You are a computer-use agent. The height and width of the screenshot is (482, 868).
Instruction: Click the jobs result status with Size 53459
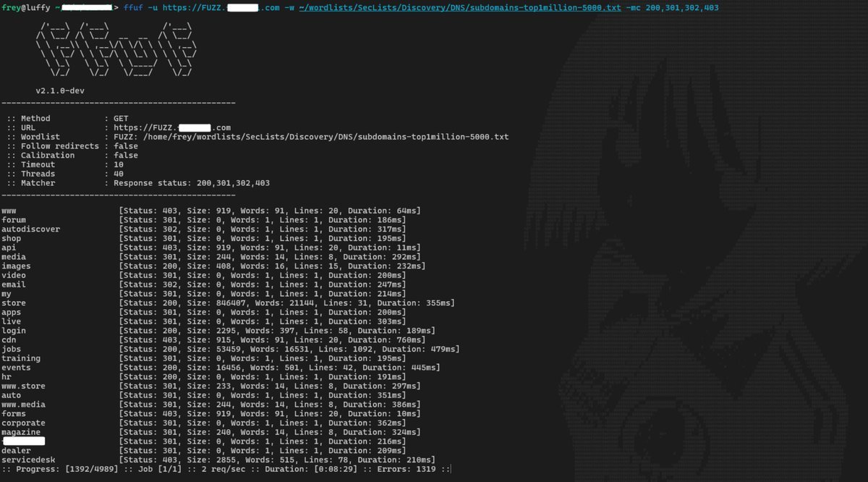(x=289, y=349)
